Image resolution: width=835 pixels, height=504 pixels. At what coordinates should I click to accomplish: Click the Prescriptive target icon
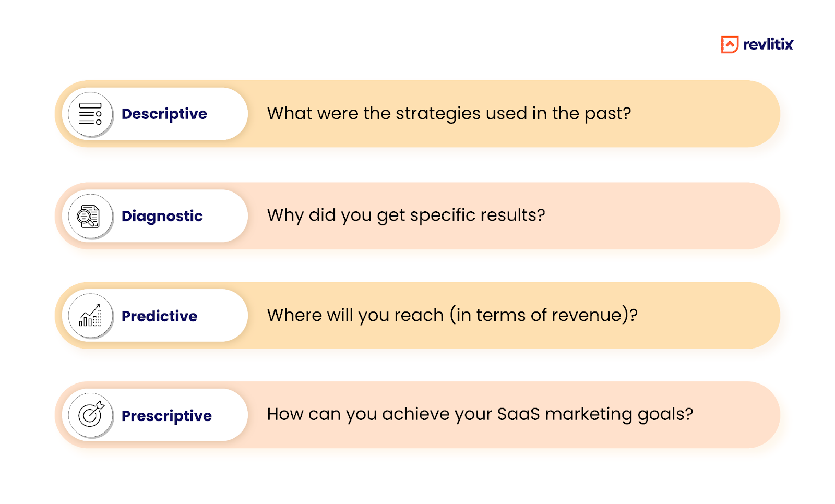(x=90, y=415)
